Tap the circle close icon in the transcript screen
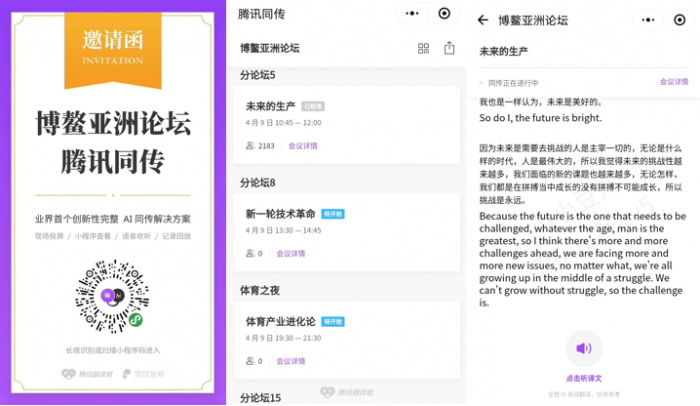 (x=679, y=20)
